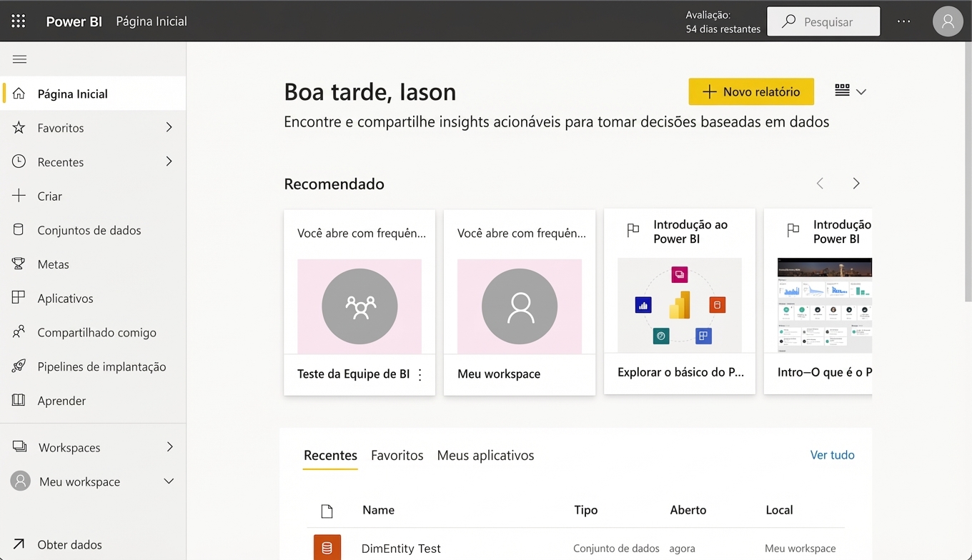Click the Pipelines de implantação rocket icon
The image size is (972, 560).
pyautogui.click(x=19, y=366)
